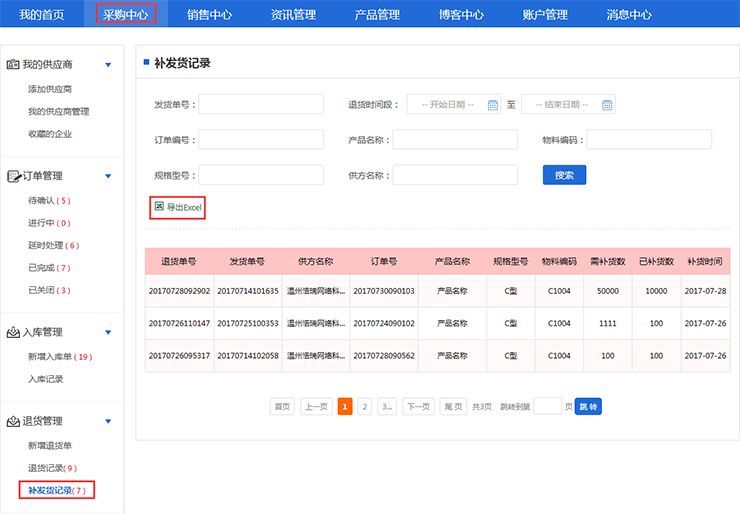Image resolution: width=740 pixels, height=514 pixels.
Task: Open 我的供应商管理 in sidebar
Action: pos(59,111)
